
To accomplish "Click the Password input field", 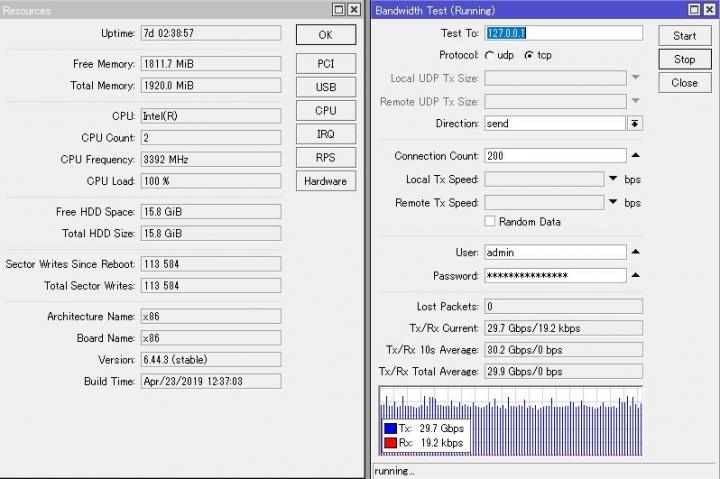I will pyautogui.click(x=555, y=276).
